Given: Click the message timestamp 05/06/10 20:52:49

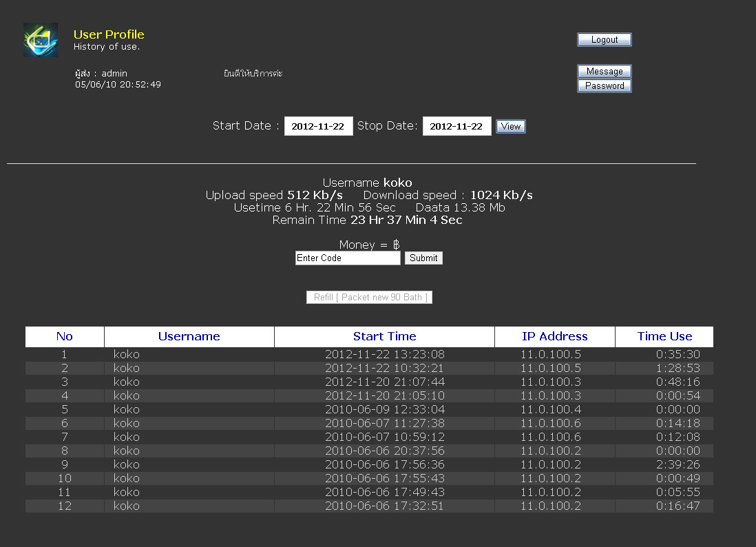Looking at the screenshot, I should coord(118,85).
